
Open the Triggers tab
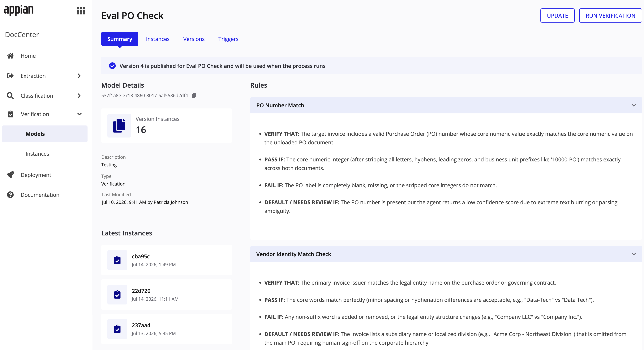coord(228,39)
